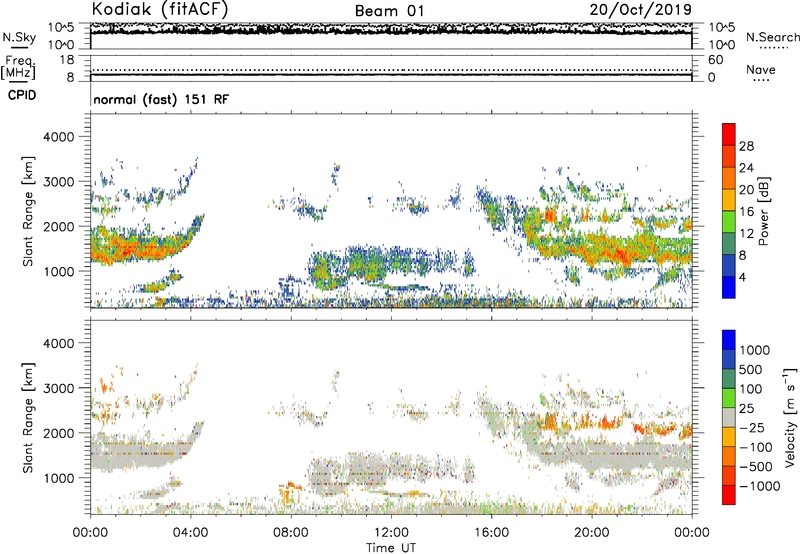This screenshot has width=800, height=554.
Task: Select the '60' Nave axis tick
Action: [715, 60]
